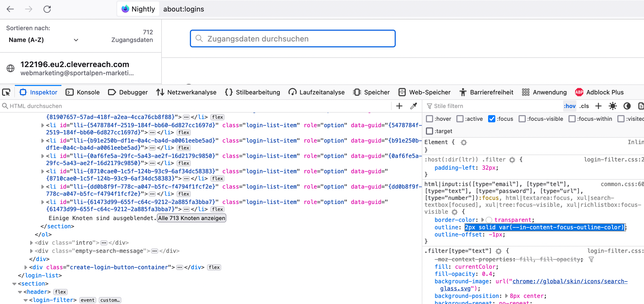Click the plus icon to add HTML node
644x304 pixels.
[399, 106]
